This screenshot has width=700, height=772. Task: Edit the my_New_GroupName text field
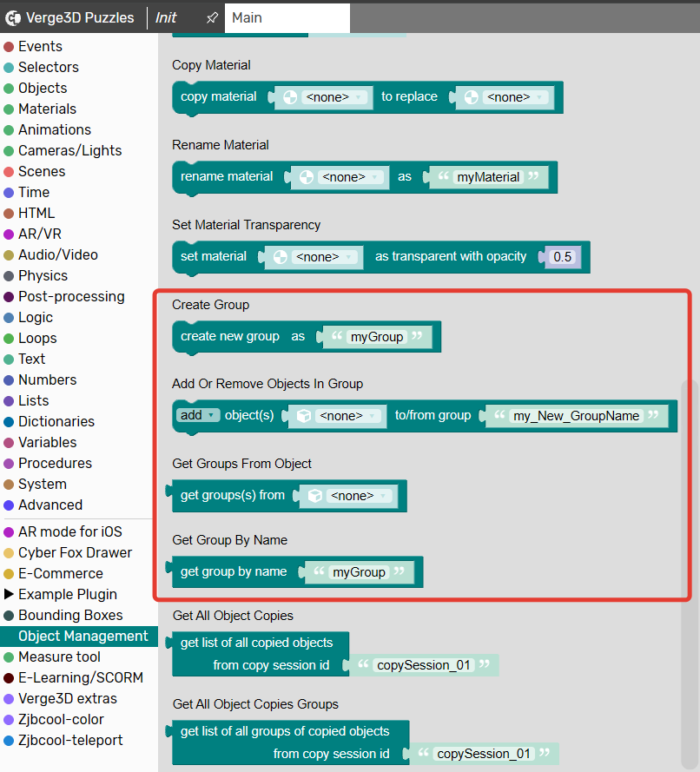[577, 416]
